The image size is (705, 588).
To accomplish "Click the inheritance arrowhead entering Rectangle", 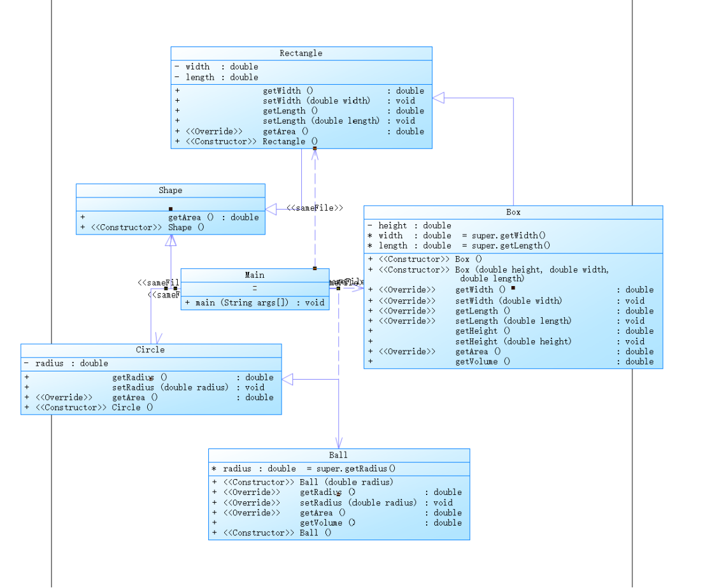I will tap(438, 97).
